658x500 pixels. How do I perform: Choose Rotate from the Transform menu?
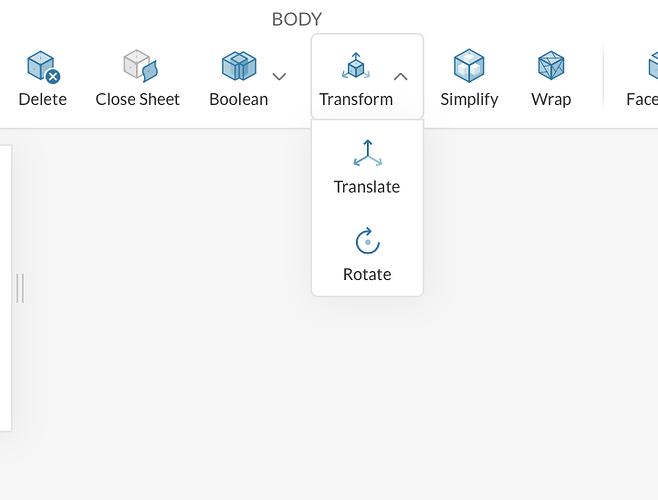point(367,274)
